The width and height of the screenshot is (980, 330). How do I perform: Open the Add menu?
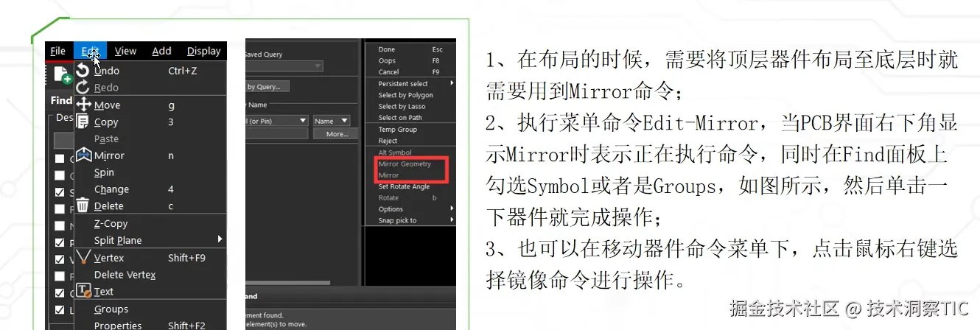click(x=161, y=51)
